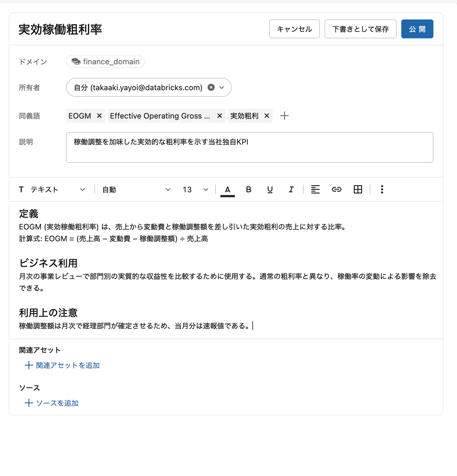Viewport: 457px width, 476px height.
Task: Click the キャンセル button
Action: 294,29
